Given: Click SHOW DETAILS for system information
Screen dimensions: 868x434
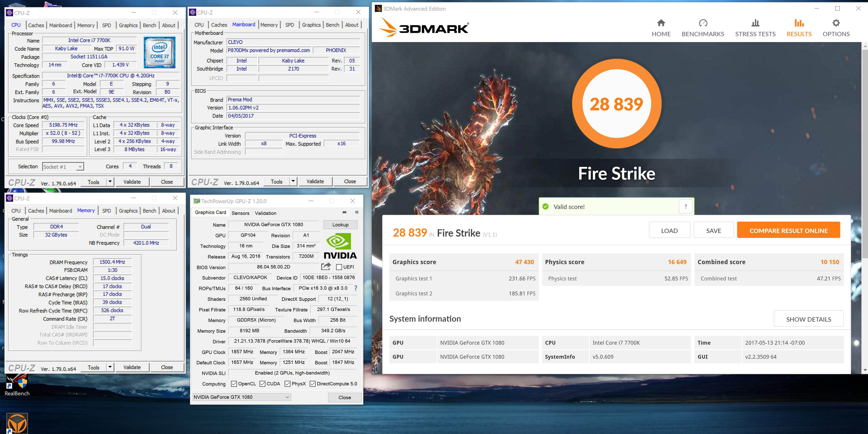Looking at the screenshot, I should tap(808, 319).
